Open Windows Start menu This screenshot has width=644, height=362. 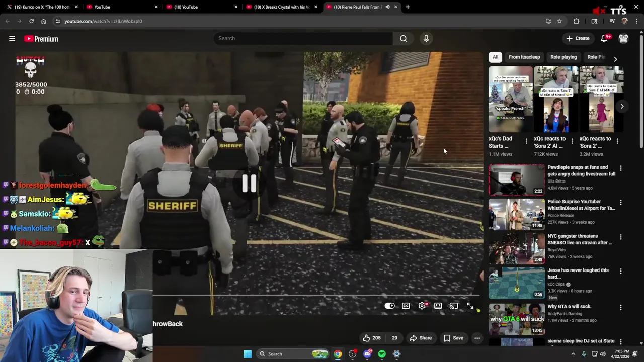point(248,354)
